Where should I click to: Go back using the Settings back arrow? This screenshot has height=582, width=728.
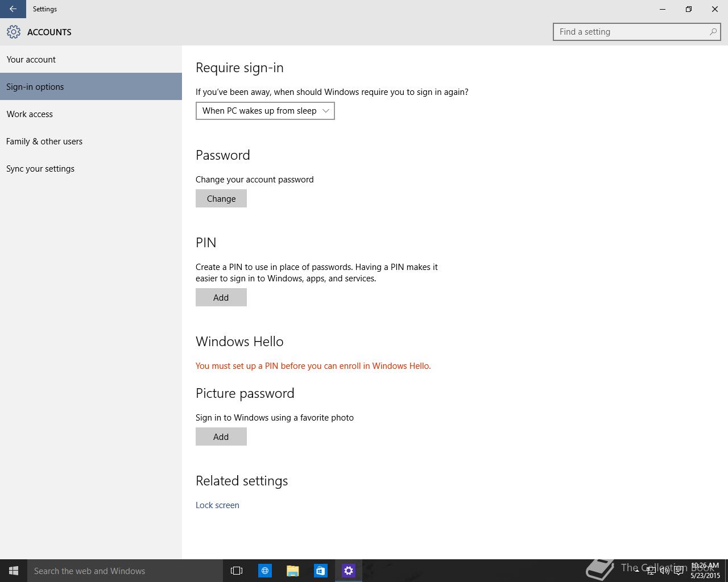13,9
